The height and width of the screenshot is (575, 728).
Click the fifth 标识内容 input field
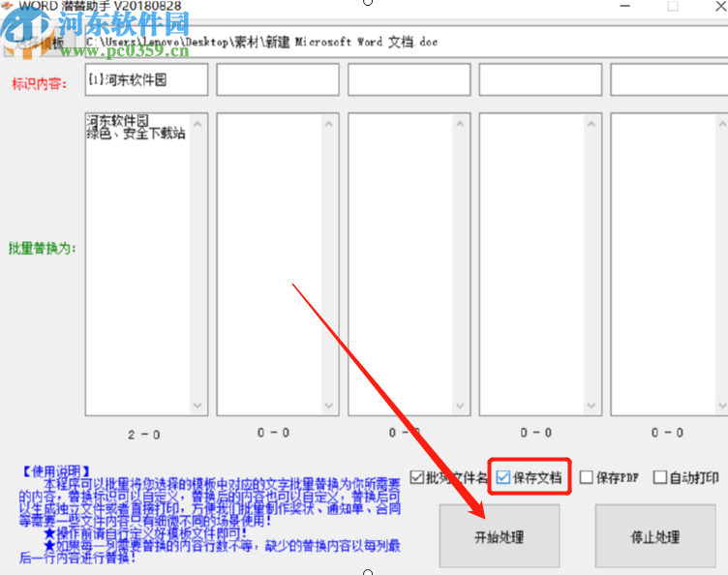coord(669,79)
